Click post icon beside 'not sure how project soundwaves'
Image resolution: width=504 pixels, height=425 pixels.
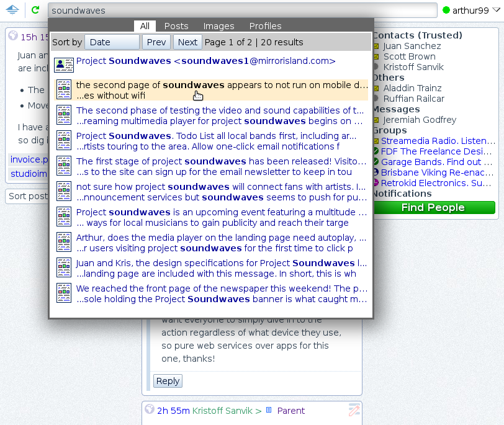coord(64,191)
